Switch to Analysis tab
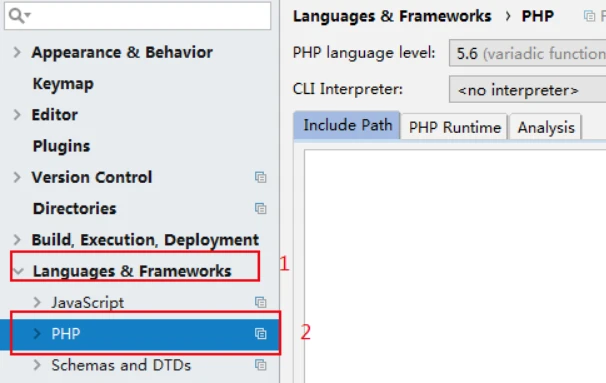 (x=546, y=127)
